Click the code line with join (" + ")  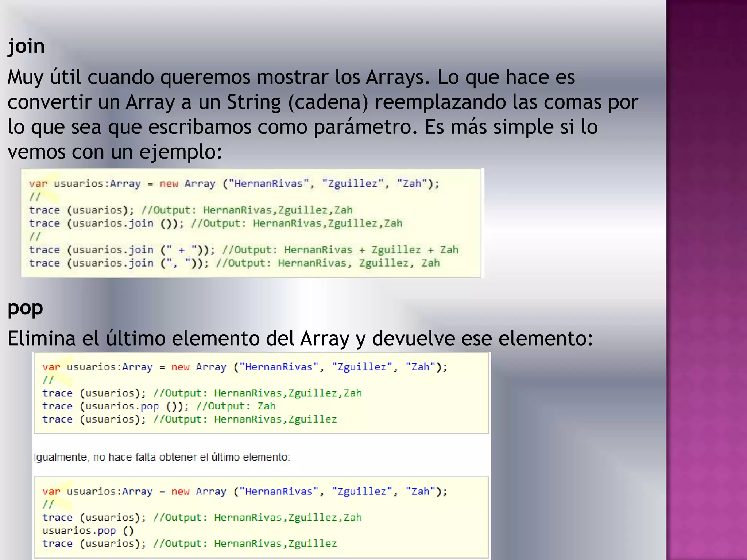tap(244, 250)
